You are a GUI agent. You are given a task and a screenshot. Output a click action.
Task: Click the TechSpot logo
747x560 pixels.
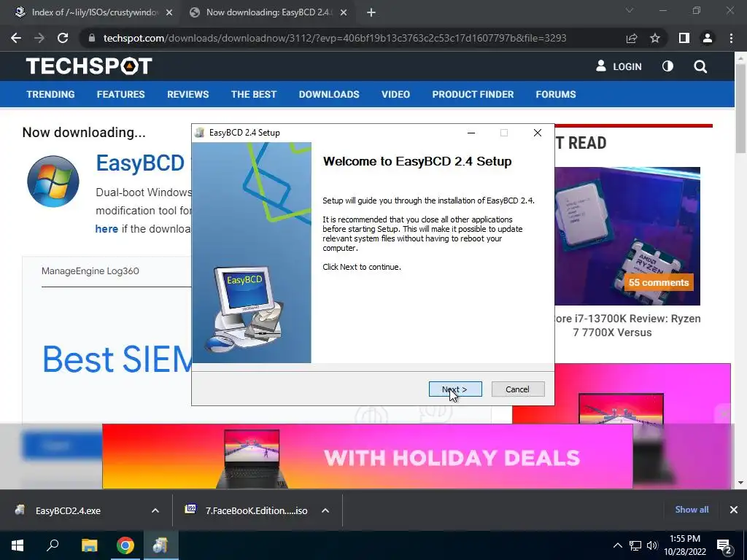pyautogui.click(x=89, y=66)
